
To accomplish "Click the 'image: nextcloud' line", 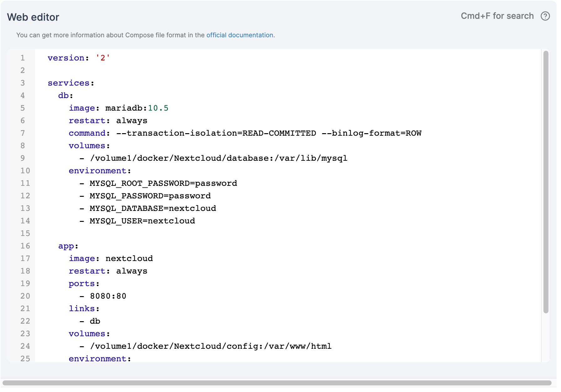I will point(111,259).
